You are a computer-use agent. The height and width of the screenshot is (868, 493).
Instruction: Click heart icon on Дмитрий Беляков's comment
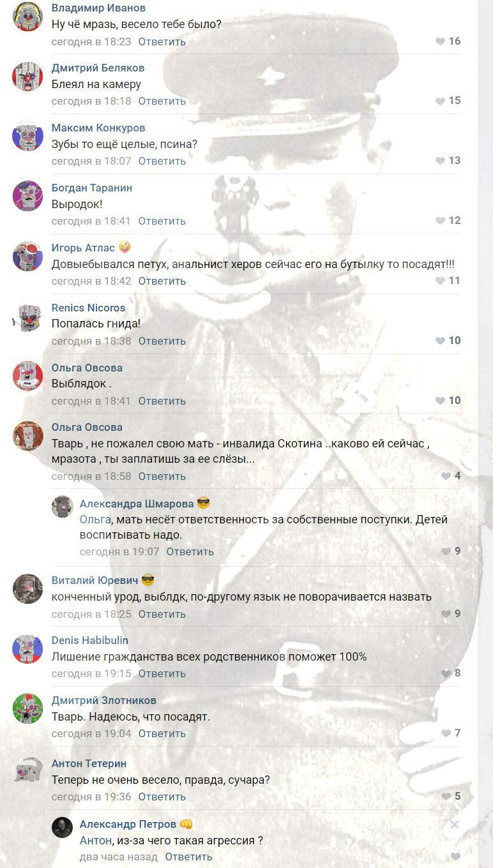440,101
